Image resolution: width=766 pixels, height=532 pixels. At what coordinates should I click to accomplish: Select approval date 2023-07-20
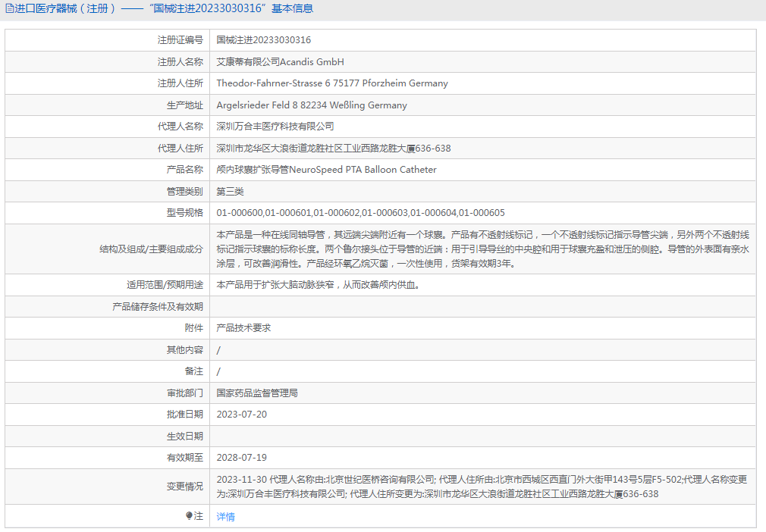242,415
